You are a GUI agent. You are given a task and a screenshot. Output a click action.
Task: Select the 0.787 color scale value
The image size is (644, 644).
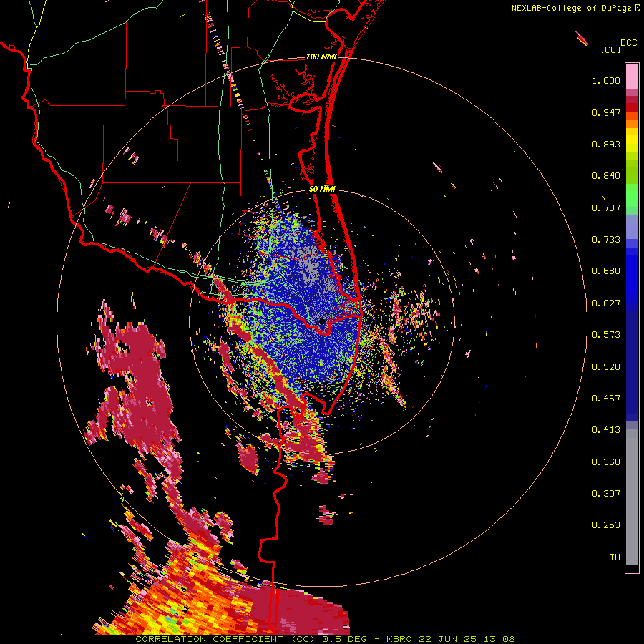click(606, 208)
